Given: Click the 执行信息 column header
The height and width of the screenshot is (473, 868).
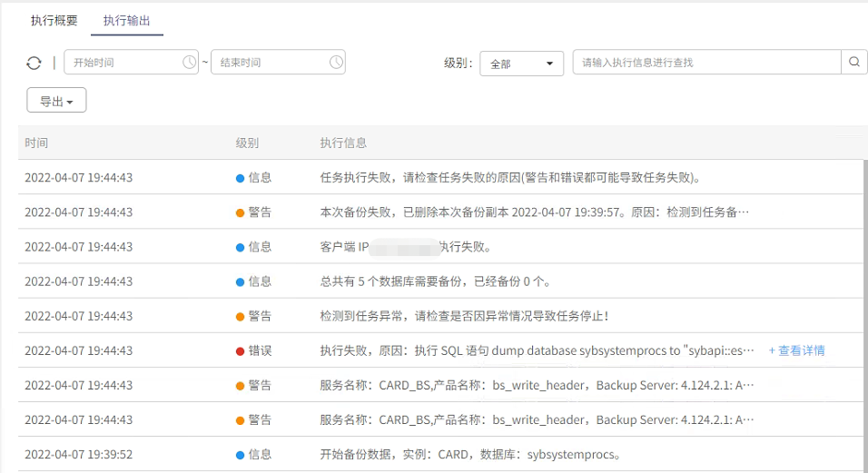Looking at the screenshot, I should pos(343,143).
